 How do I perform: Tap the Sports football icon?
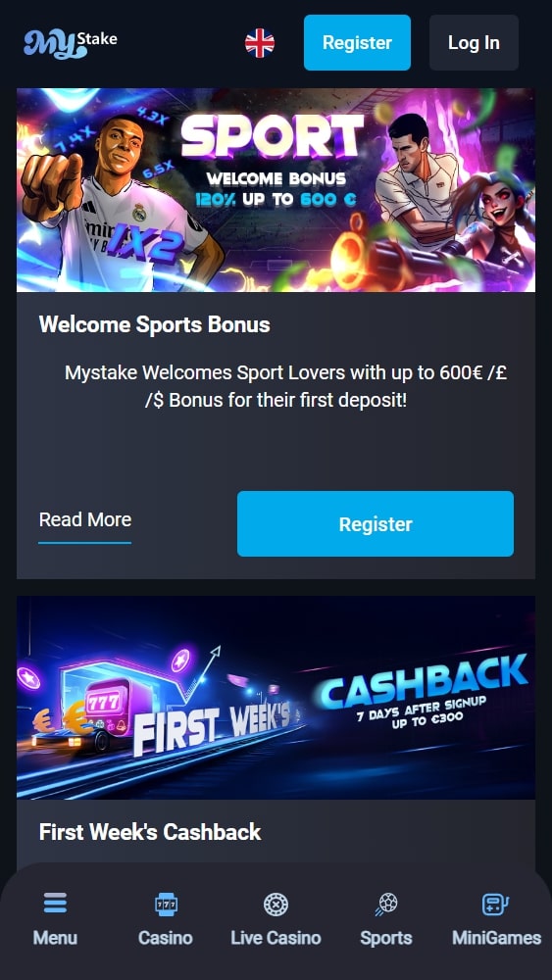[386, 905]
